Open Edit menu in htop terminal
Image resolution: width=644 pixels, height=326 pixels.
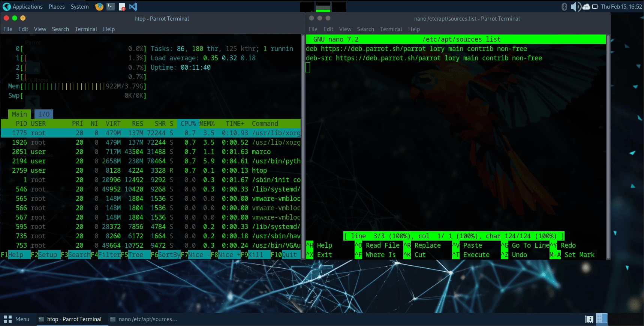click(23, 29)
